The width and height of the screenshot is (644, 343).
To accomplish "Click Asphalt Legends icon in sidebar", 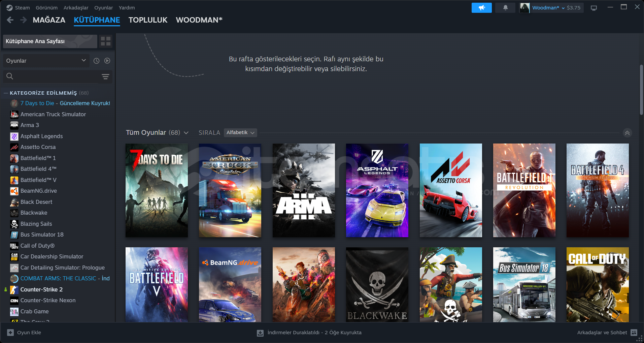I will pyautogui.click(x=14, y=136).
